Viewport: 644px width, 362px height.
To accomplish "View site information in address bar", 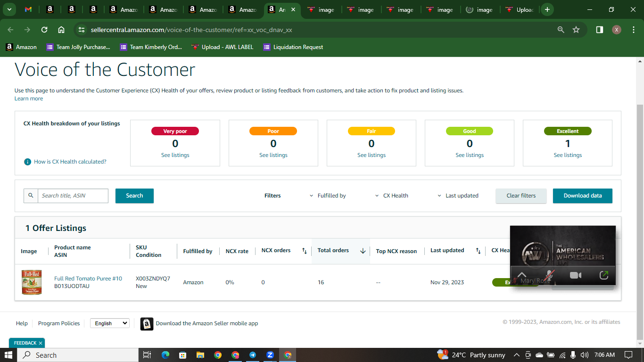I will (x=82, y=30).
